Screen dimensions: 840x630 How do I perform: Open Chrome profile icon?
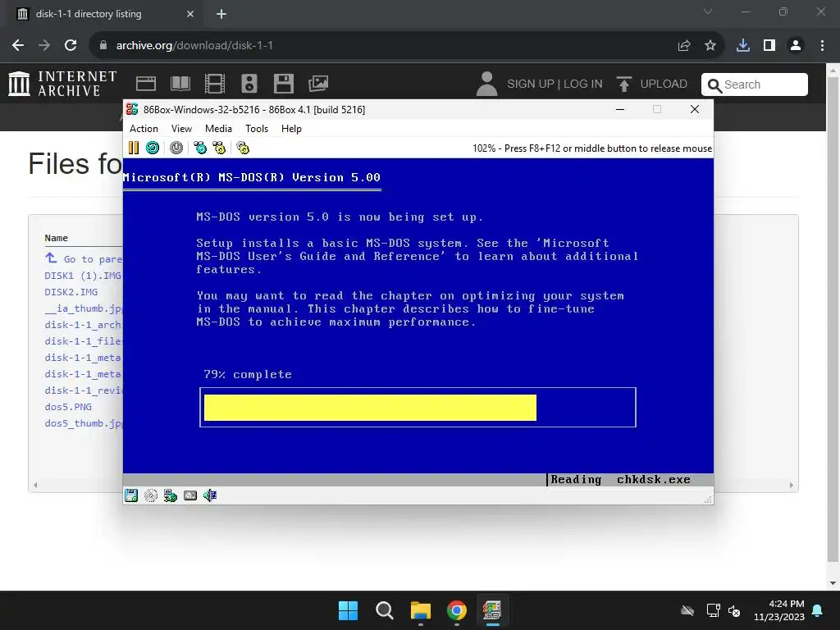tap(796, 46)
